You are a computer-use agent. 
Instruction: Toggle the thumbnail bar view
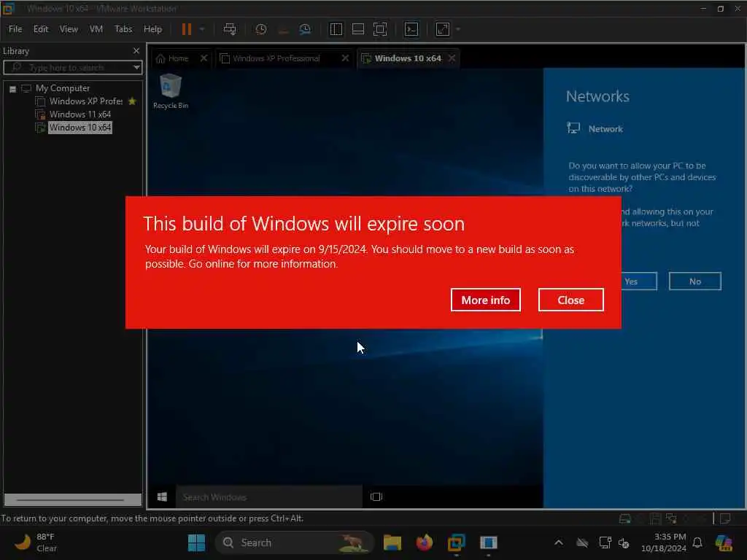tap(357, 29)
